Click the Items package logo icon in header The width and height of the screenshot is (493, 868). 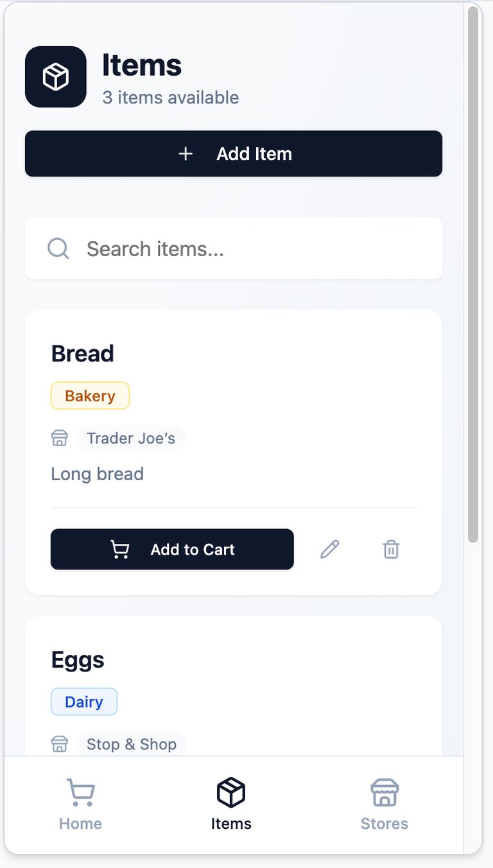(x=56, y=77)
